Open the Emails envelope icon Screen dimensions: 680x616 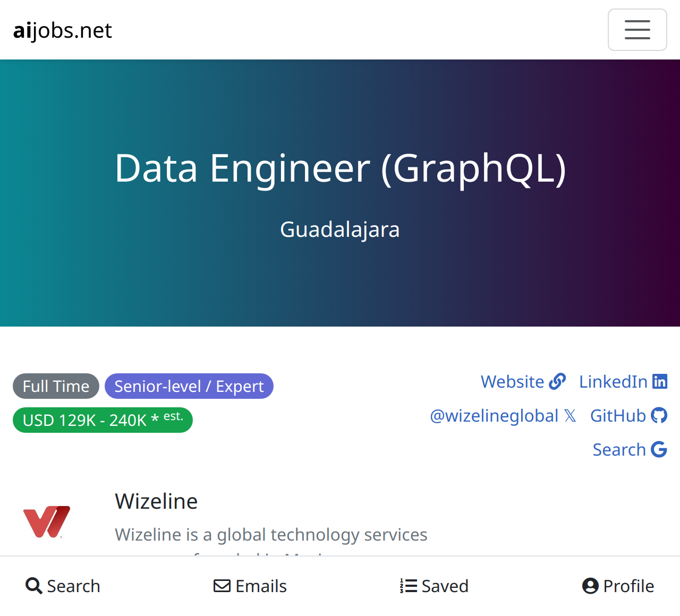222,586
